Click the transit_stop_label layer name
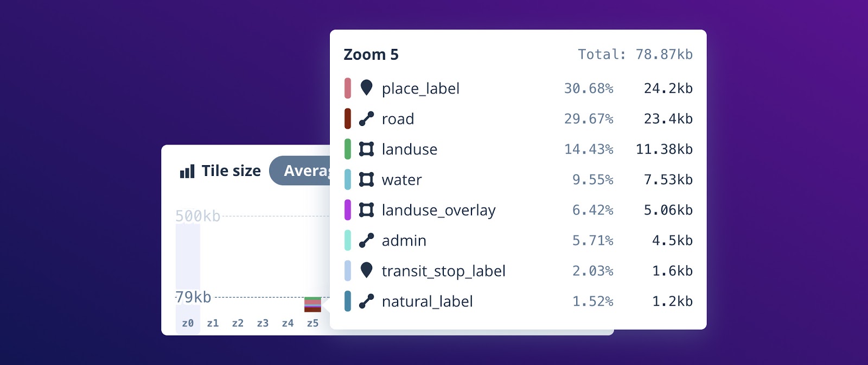Screen dimensions: 868x365 (444, 271)
